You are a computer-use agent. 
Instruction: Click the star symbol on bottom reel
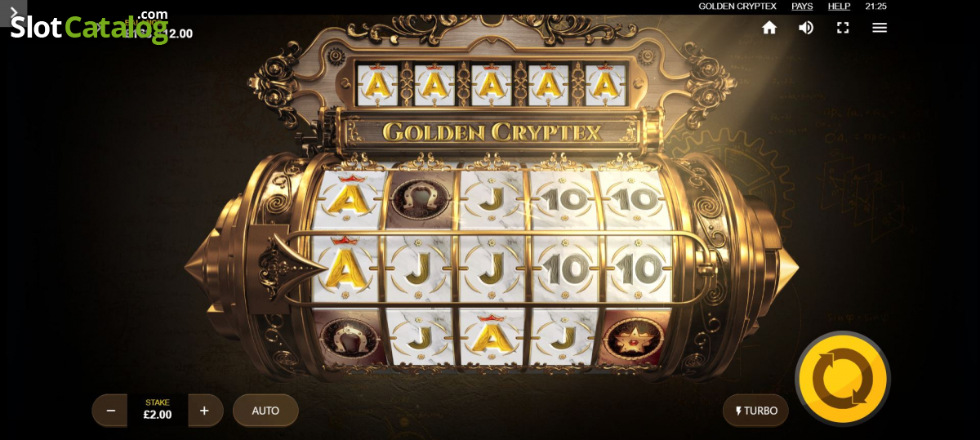point(635,337)
